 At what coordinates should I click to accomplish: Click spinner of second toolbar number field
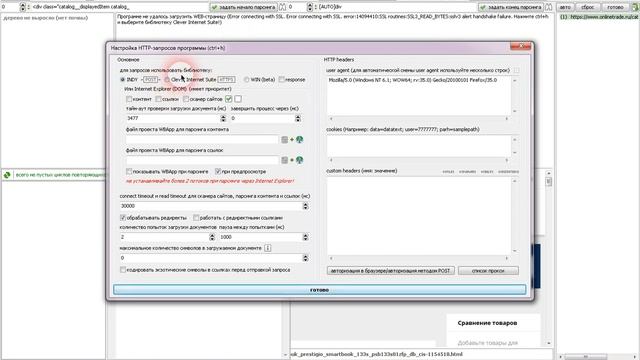point(309,7)
